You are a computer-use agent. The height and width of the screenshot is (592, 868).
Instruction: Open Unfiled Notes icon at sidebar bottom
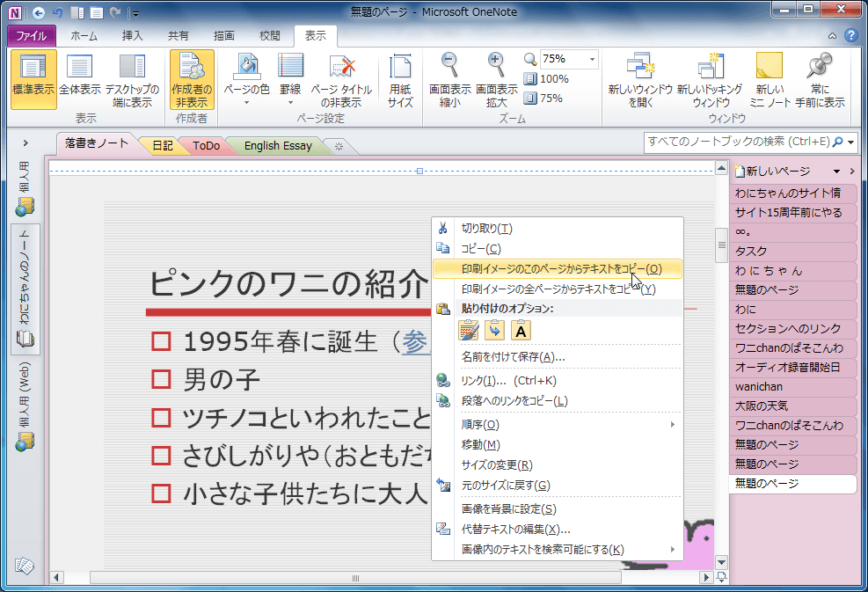click(x=25, y=566)
